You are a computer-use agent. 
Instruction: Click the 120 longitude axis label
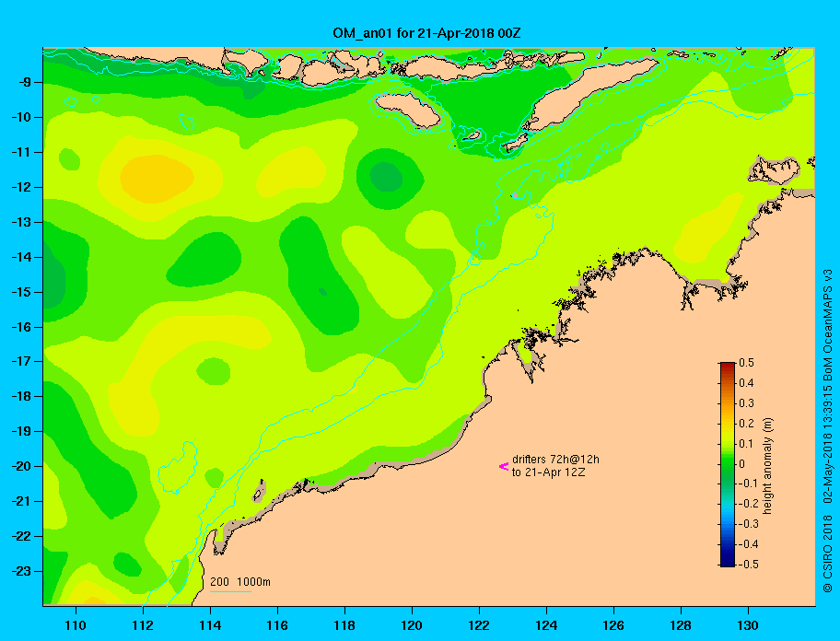(x=412, y=625)
